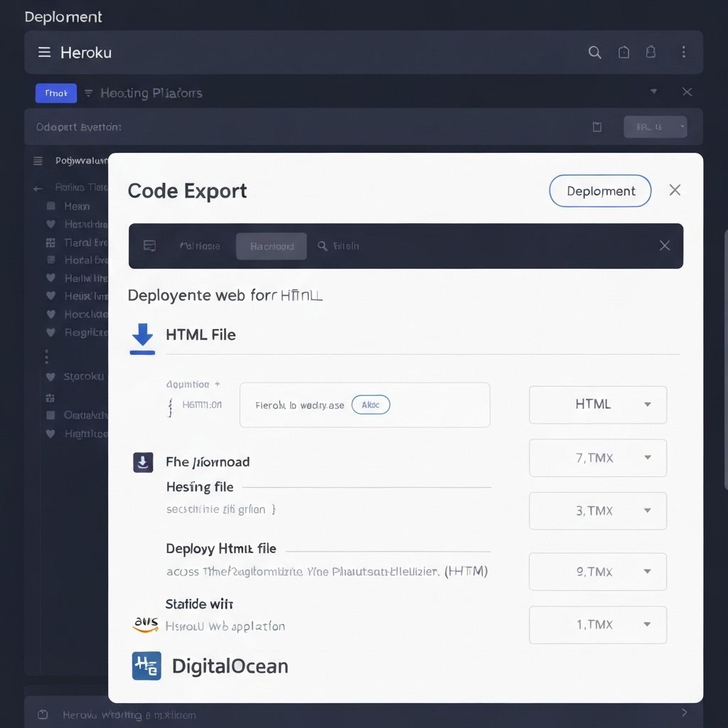Viewport: 728px width, 728px height.
Task: Open the 1,TMX dropdown
Action: [597, 625]
